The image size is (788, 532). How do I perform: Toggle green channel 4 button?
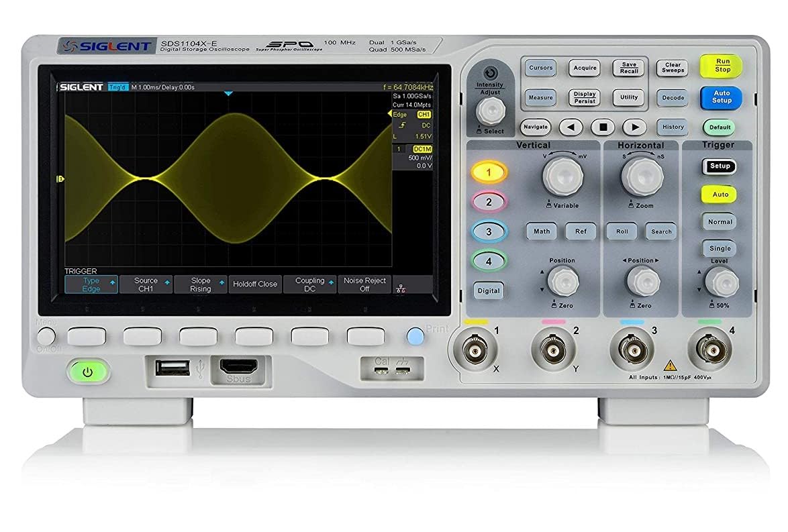pos(489,261)
